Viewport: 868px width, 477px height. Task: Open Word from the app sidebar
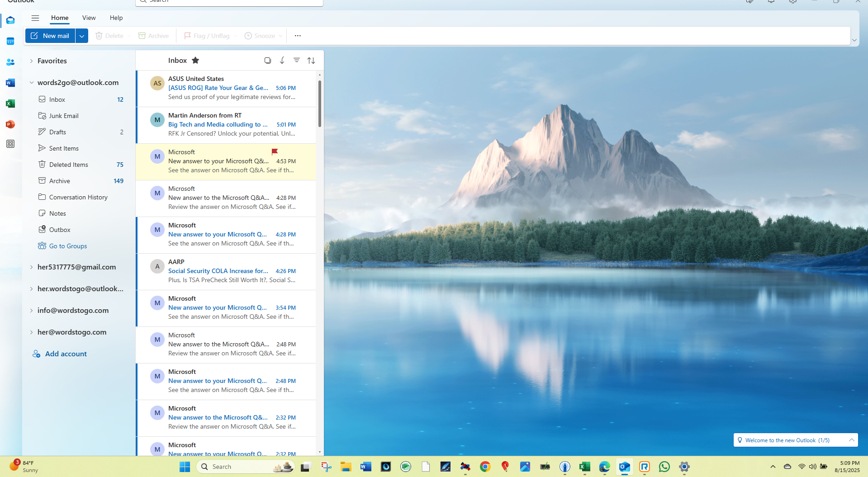[x=10, y=83]
